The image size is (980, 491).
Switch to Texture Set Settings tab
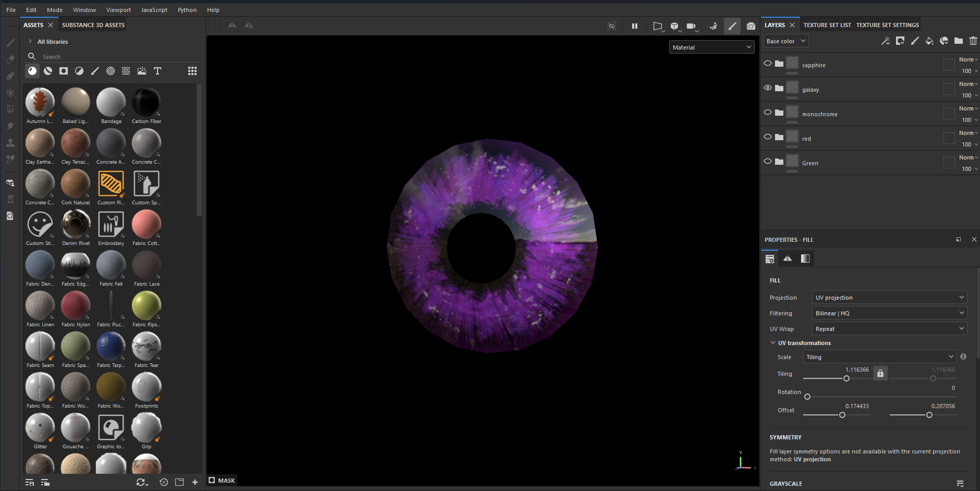coord(887,25)
